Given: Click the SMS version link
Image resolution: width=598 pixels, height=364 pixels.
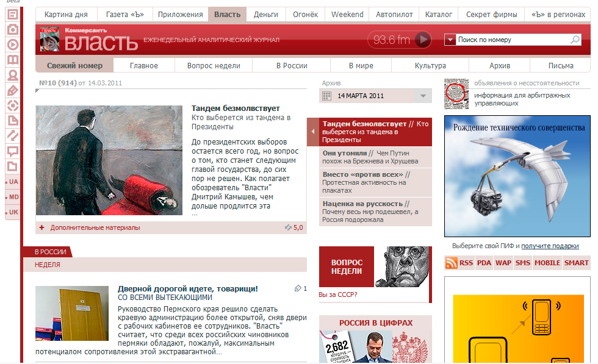Looking at the screenshot, I should [523, 263].
